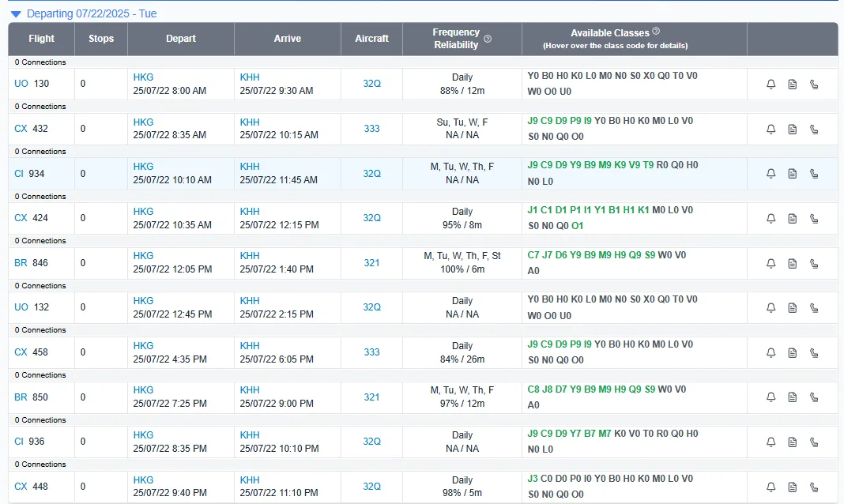Select the J9 class code on CI 934
The width and height of the screenshot is (844, 504).
tap(533, 165)
